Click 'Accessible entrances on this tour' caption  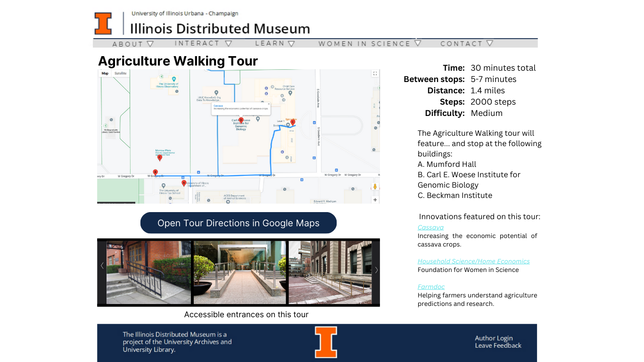point(246,314)
